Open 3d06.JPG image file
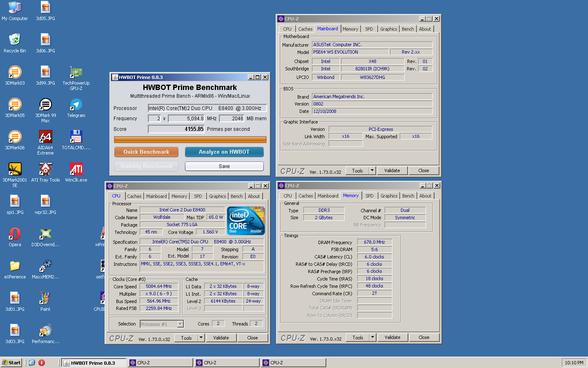 45,43
